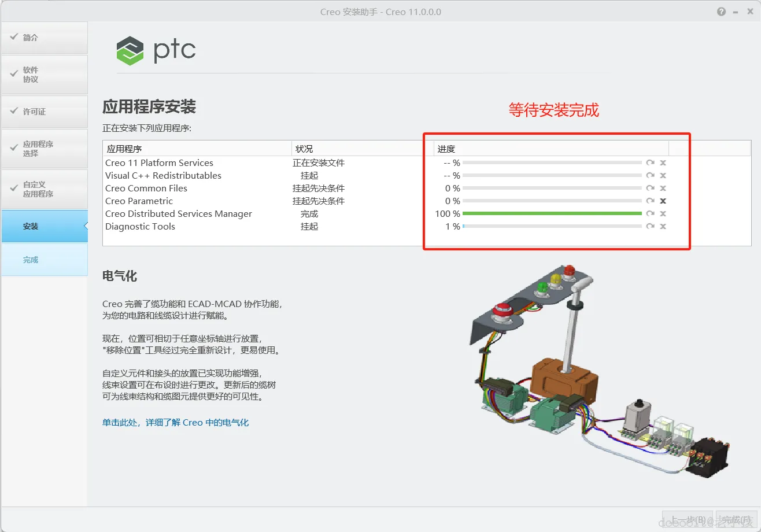This screenshot has height=532, width=761.
Task: Select the Creo 11 Platform Services row name
Action: [160, 163]
